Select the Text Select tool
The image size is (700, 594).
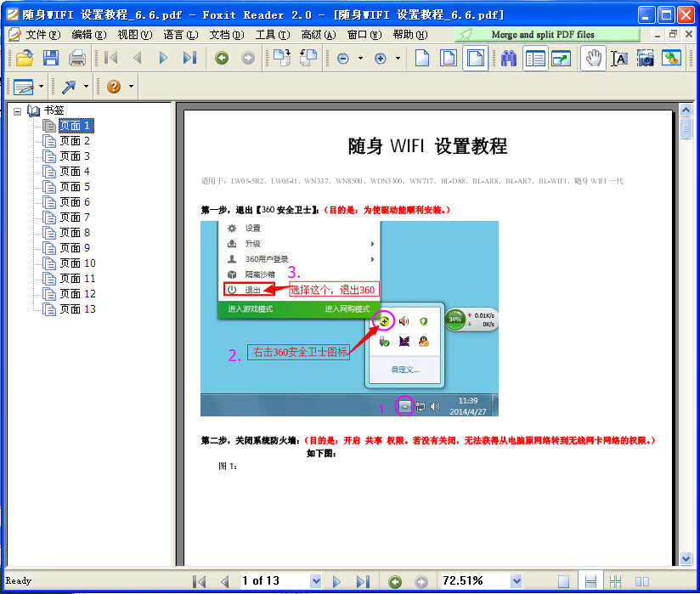[619, 58]
